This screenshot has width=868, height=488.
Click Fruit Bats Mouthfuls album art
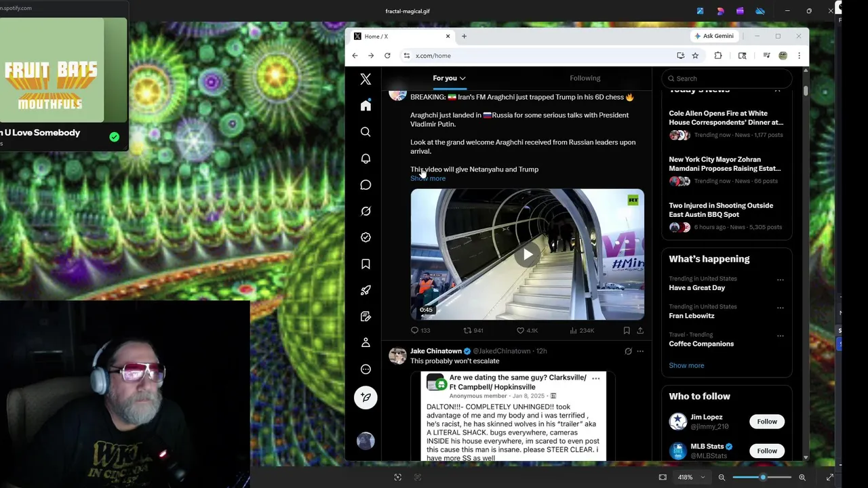51,70
